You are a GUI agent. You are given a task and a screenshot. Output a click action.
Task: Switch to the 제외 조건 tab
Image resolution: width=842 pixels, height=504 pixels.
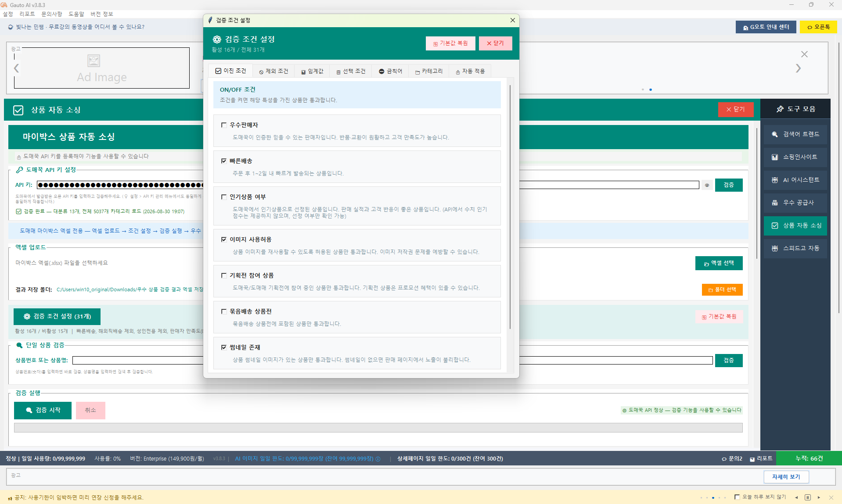click(273, 71)
